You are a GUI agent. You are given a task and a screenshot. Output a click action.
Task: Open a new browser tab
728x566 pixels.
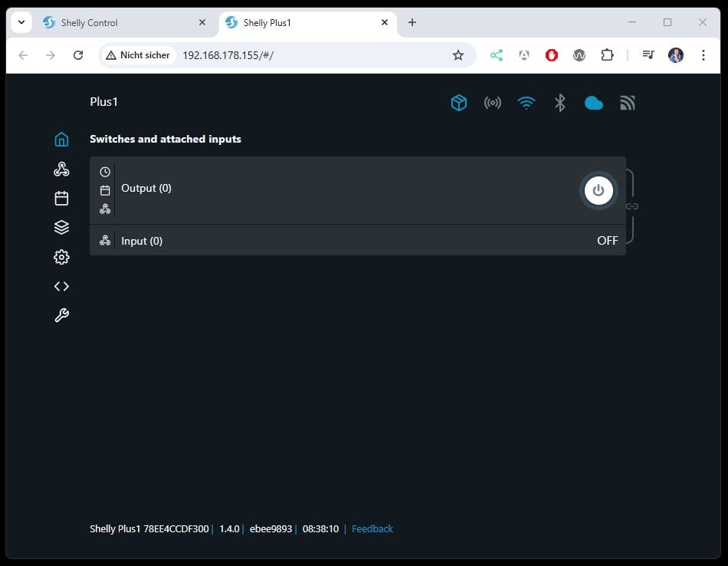click(412, 22)
